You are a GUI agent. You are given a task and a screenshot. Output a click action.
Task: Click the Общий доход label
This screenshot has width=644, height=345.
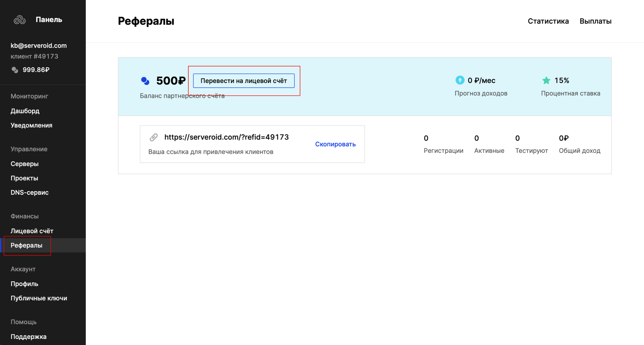click(x=580, y=151)
